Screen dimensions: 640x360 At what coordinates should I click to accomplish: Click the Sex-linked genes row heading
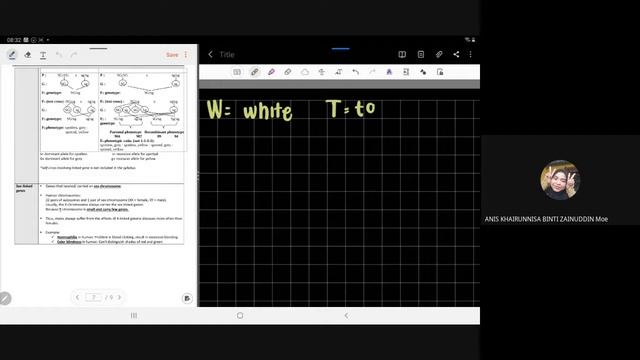[x=24, y=188]
